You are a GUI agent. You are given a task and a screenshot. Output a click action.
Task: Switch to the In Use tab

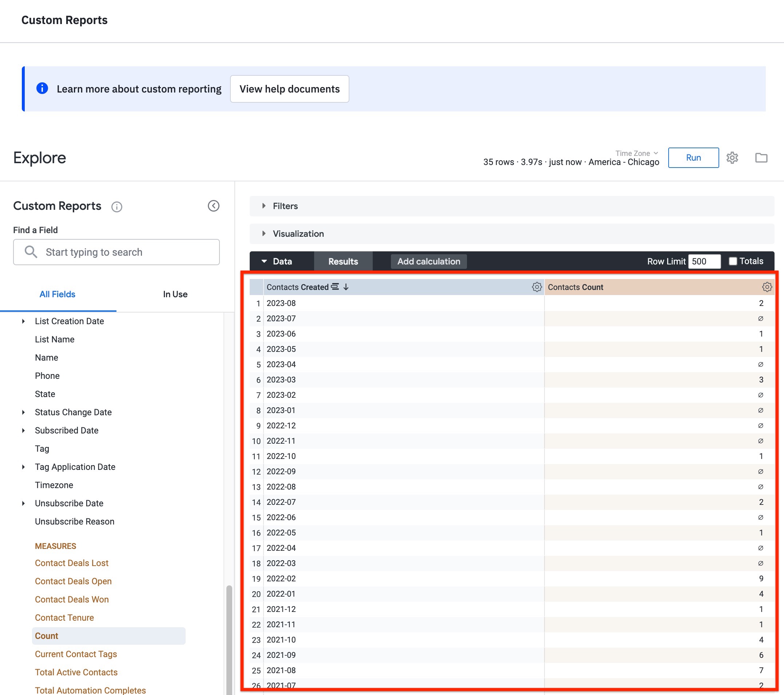click(175, 294)
